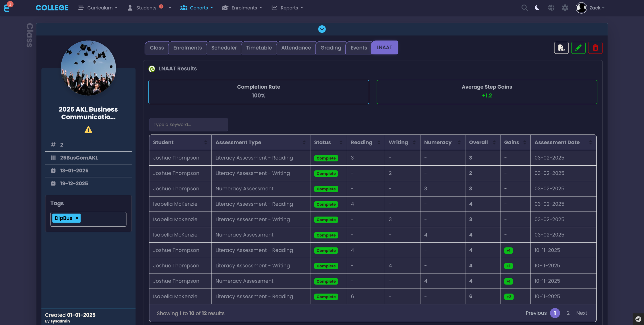Sort the Student column
This screenshot has width=644, height=325.
[206, 142]
